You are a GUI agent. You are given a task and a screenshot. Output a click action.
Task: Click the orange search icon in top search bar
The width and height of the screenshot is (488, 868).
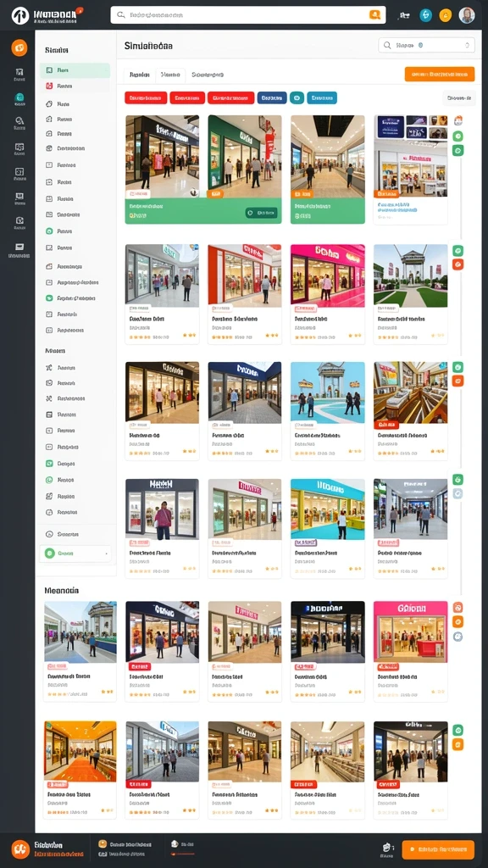(376, 15)
